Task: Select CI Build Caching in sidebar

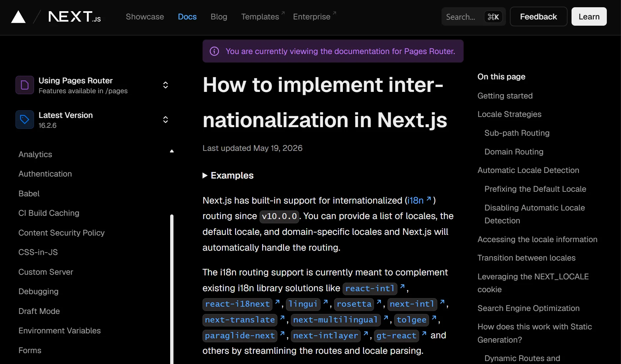Action: (49, 213)
